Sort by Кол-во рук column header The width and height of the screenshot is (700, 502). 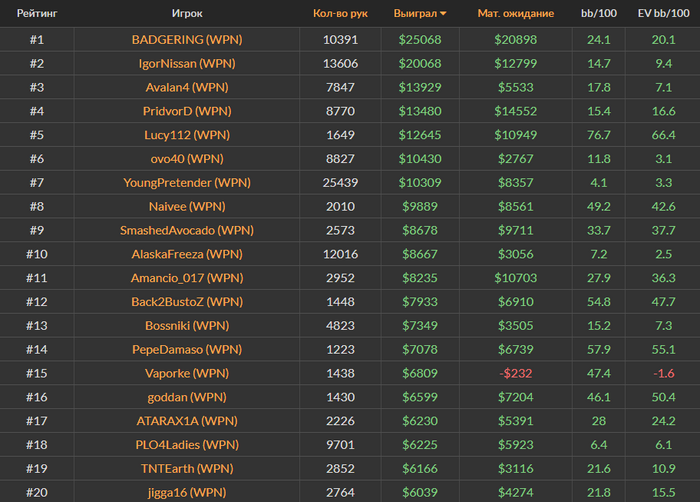340,14
